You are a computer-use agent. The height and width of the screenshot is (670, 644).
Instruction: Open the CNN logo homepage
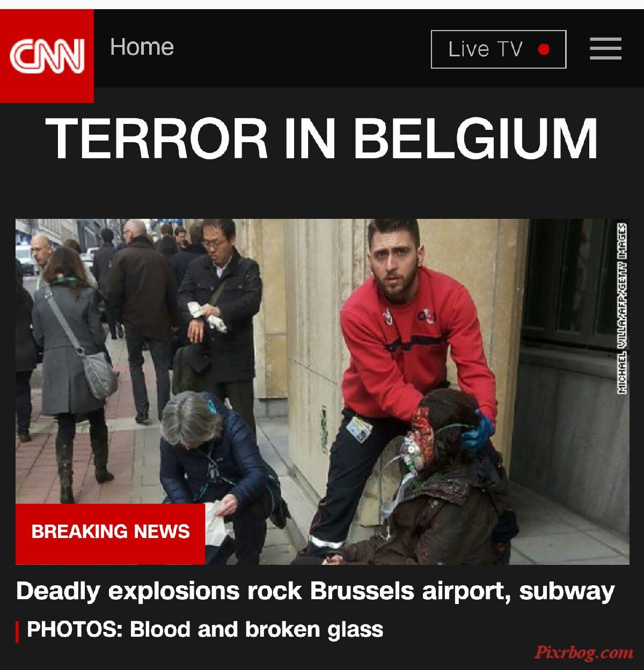(47, 55)
